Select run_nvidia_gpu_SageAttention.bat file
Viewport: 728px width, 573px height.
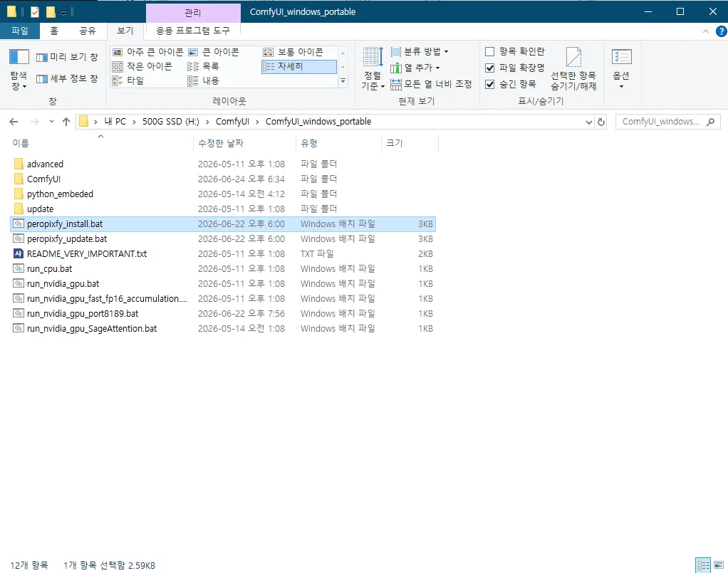222,328
